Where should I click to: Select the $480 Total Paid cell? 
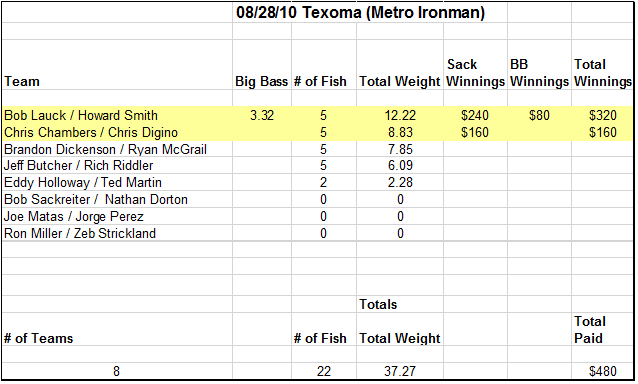coord(603,371)
